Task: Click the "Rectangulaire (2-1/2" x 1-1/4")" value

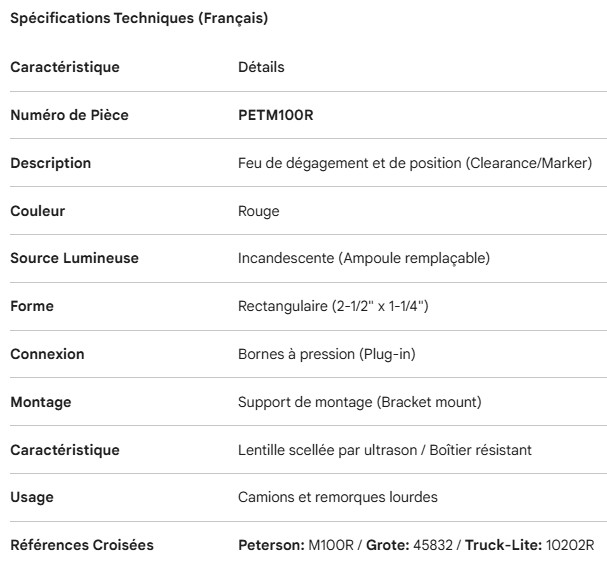Action: [333, 306]
